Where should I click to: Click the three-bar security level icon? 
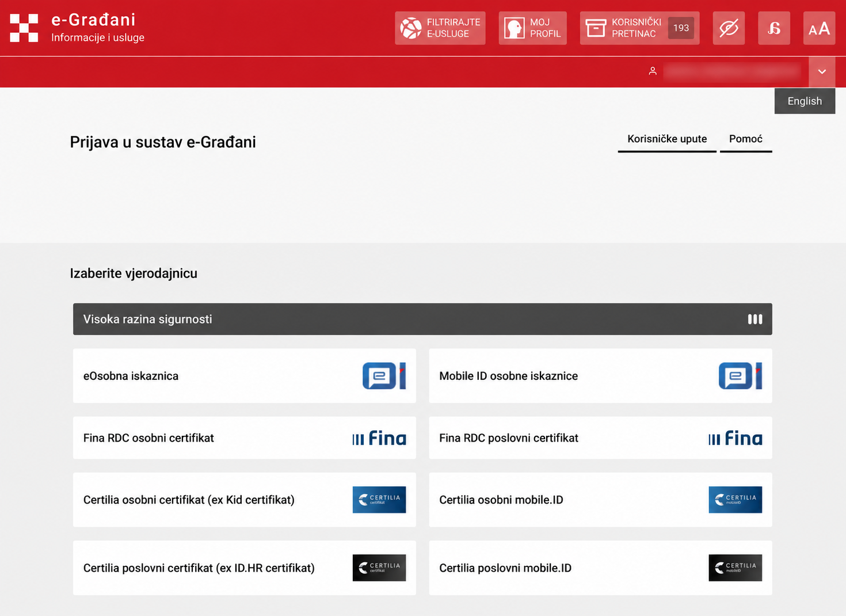click(x=755, y=319)
